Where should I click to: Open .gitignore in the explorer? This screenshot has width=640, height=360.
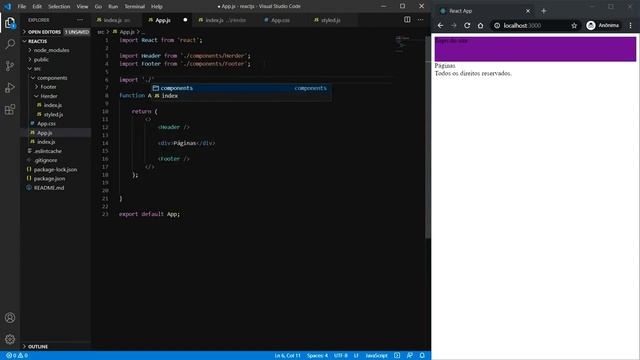pos(46,160)
